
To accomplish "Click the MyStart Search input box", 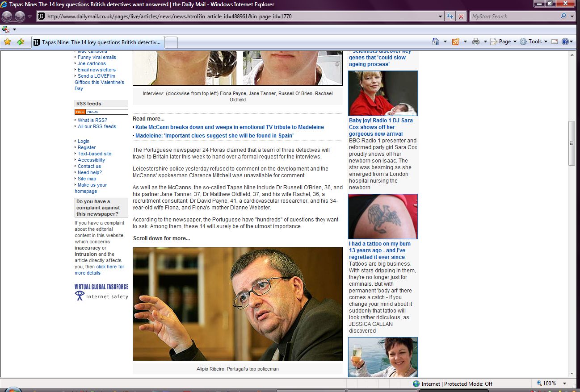I will 514,17.
